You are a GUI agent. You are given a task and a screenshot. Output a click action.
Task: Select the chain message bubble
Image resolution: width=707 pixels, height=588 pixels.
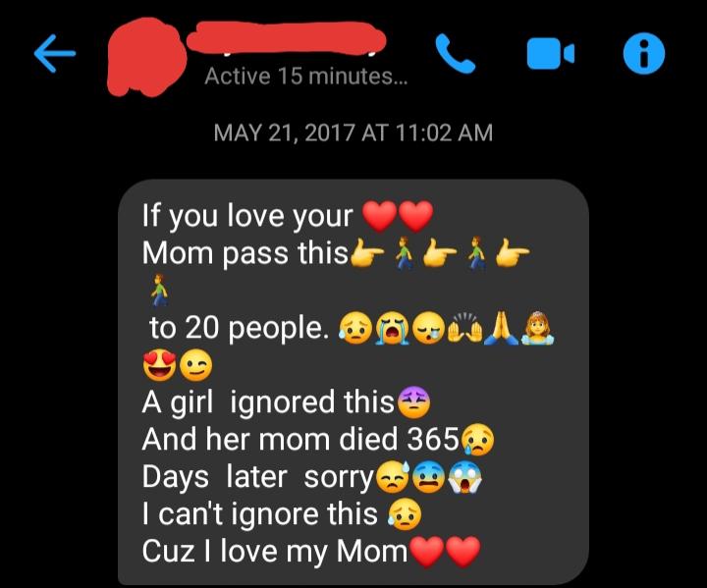click(353, 382)
